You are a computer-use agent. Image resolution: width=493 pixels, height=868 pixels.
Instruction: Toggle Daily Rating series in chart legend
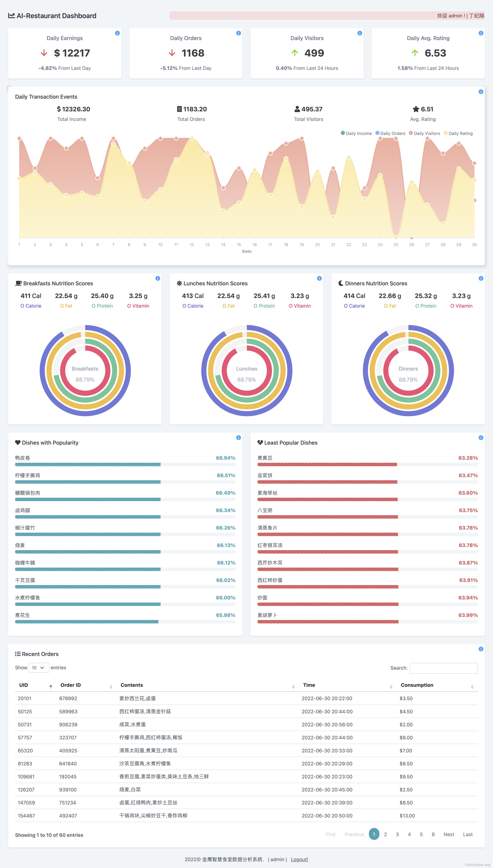coord(458,133)
